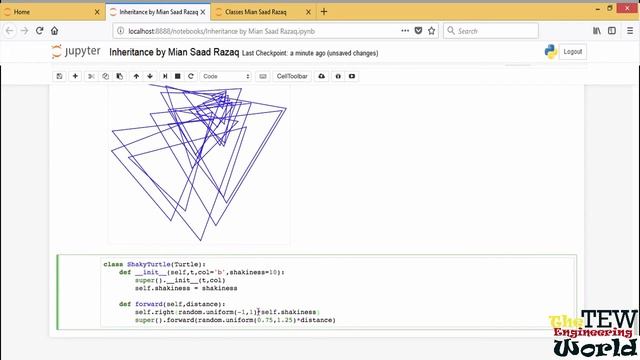This screenshot has width=640, height=360.
Task: Click the super().__init__(t,col) line
Action: tap(180, 280)
